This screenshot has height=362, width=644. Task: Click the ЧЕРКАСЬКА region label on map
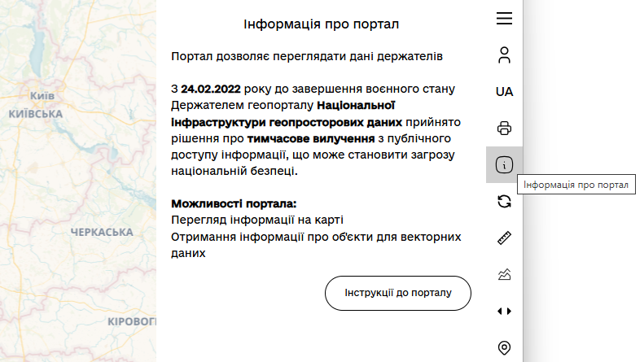click(x=102, y=233)
